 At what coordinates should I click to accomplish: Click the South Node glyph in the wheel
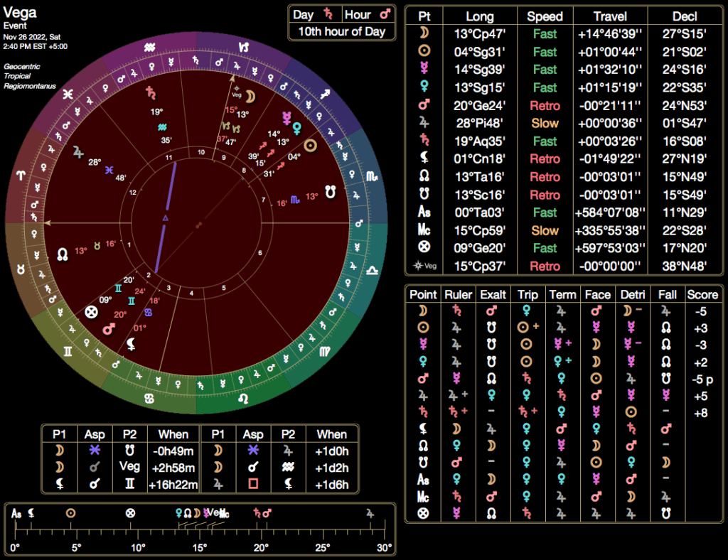coord(331,190)
